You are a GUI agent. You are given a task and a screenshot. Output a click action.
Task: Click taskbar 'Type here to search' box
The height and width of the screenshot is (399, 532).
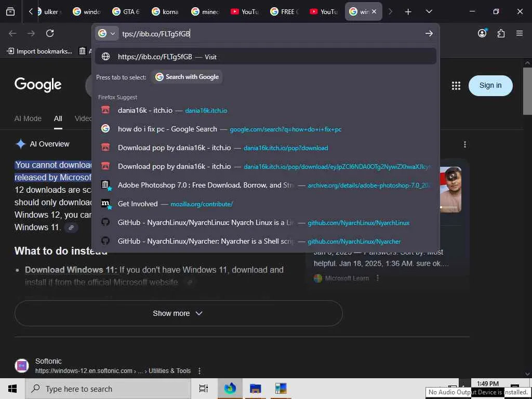(108, 389)
